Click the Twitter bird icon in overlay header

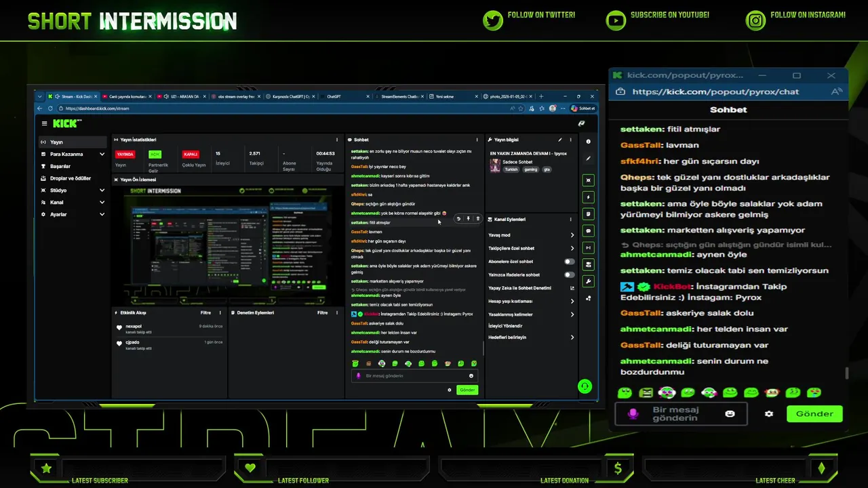pyautogui.click(x=493, y=20)
